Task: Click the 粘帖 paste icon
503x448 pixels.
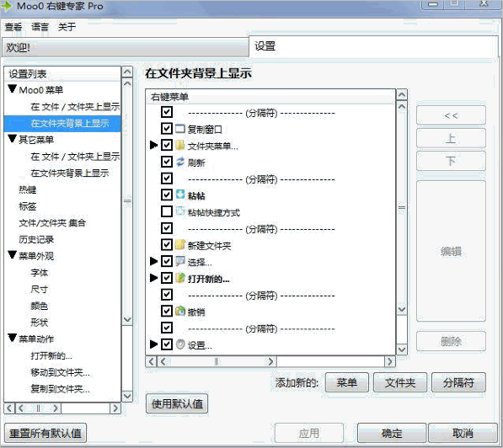Action: pyautogui.click(x=180, y=195)
